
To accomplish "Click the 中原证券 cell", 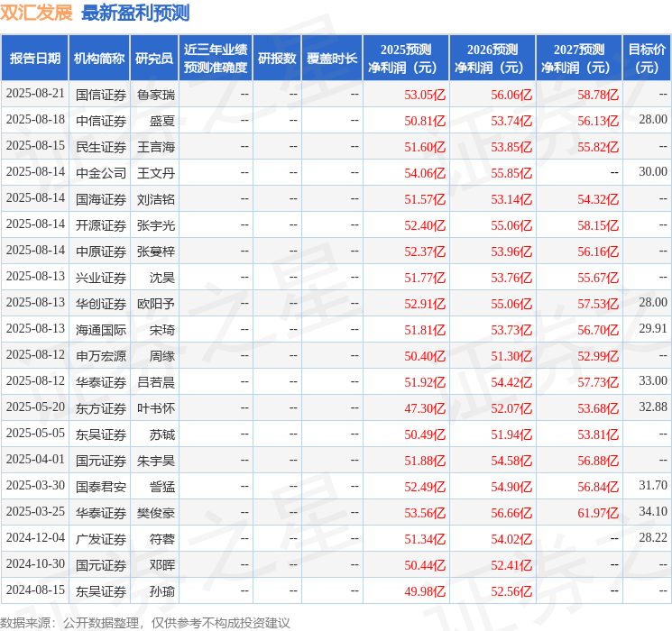I will click(x=101, y=251).
